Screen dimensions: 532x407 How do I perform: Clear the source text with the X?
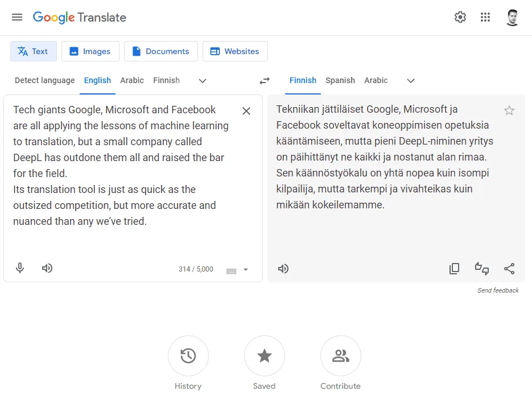[246, 111]
